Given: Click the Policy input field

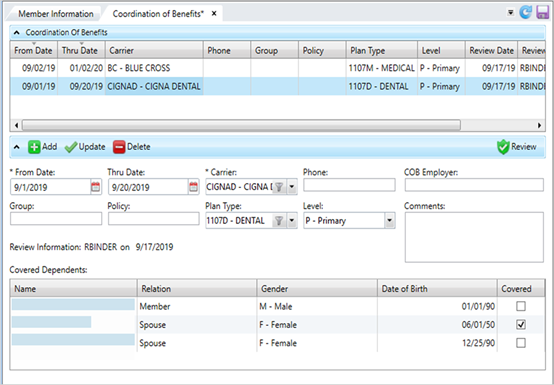Looking at the screenshot, I should pos(154,219).
